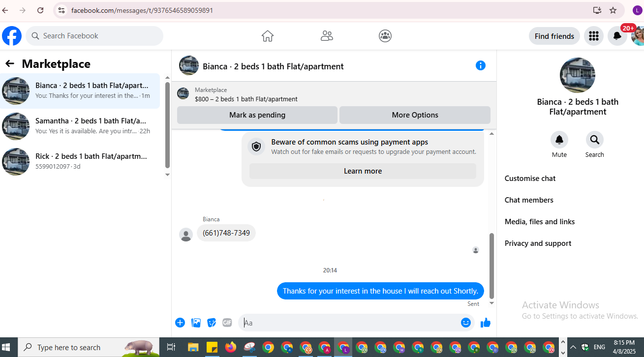Screen dimensions: 644x357
Task: Open the More Options dropdown
Action: click(x=415, y=115)
